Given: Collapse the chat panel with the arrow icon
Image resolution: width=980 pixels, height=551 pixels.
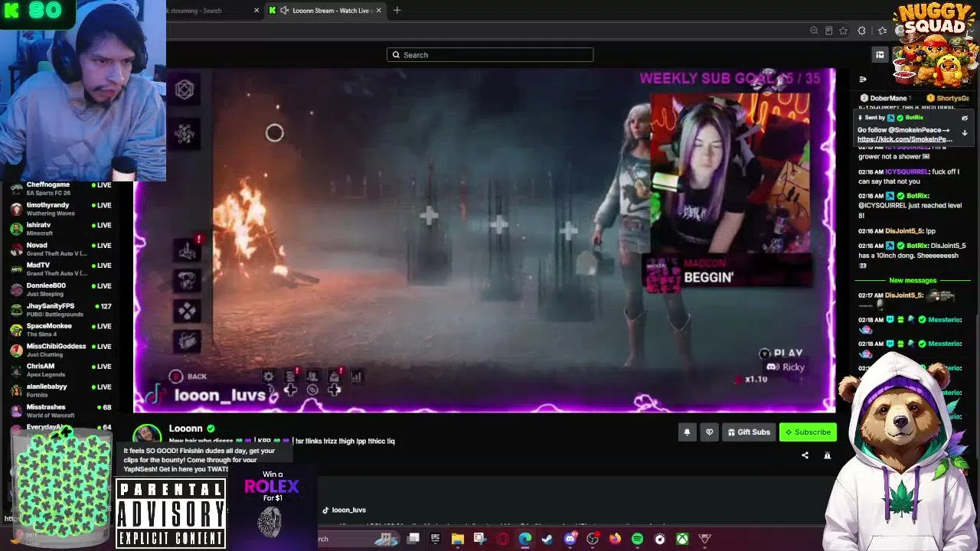Looking at the screenshot, I should coord(863,79).
